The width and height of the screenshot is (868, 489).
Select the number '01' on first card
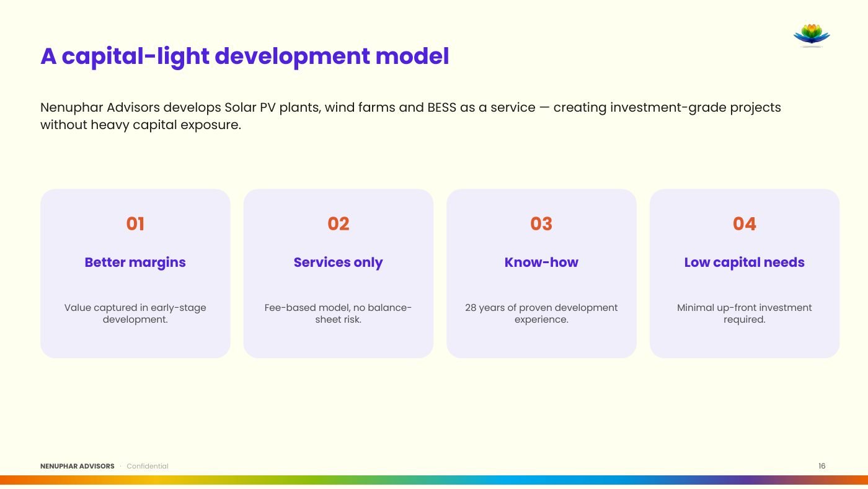tap(135, 223)
